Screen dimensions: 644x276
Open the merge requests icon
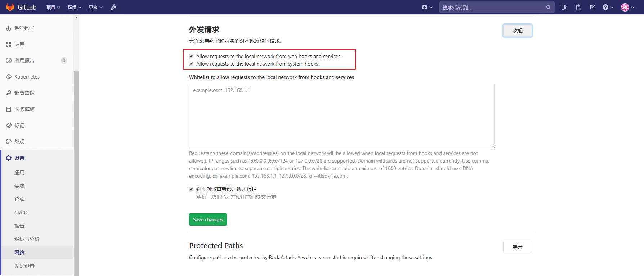coord(578,7)
